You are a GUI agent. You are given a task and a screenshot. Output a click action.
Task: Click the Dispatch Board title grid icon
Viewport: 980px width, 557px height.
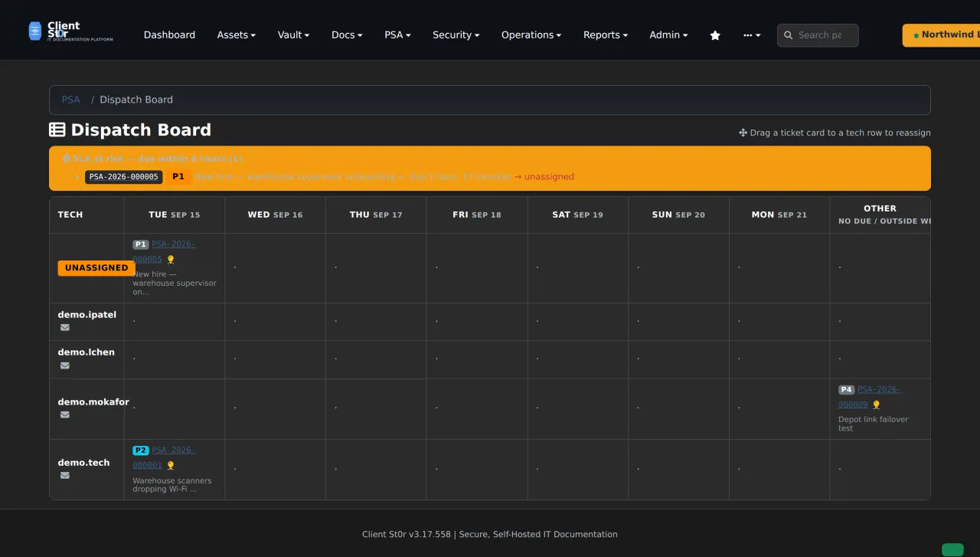tap(57, 129)
